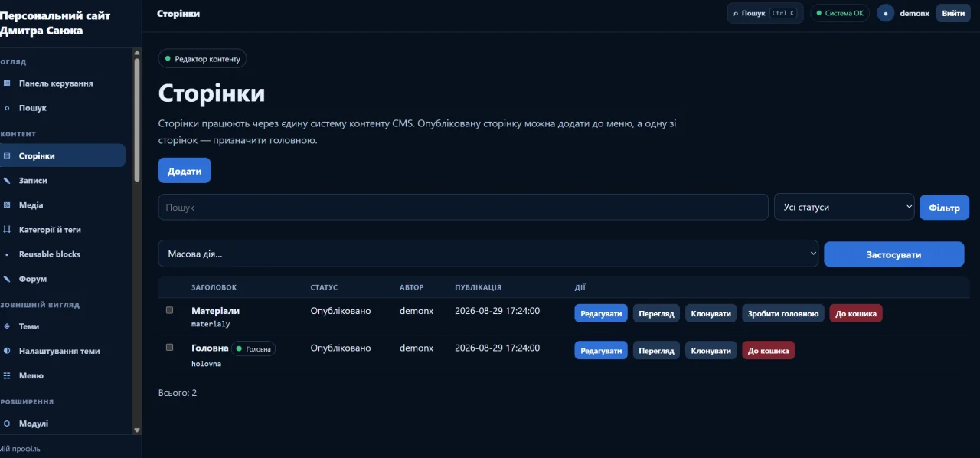Click the Налаштування теми half-circle icon

(7, 351)
